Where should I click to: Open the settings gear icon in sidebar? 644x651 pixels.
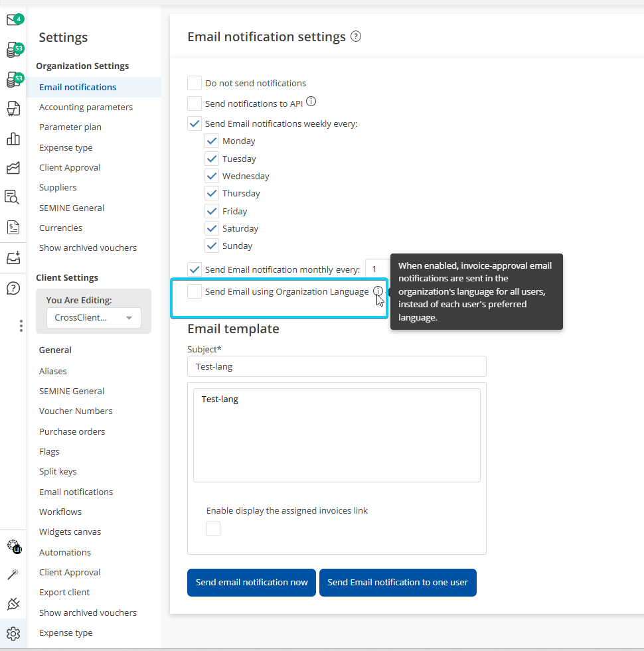pos(13,634)
